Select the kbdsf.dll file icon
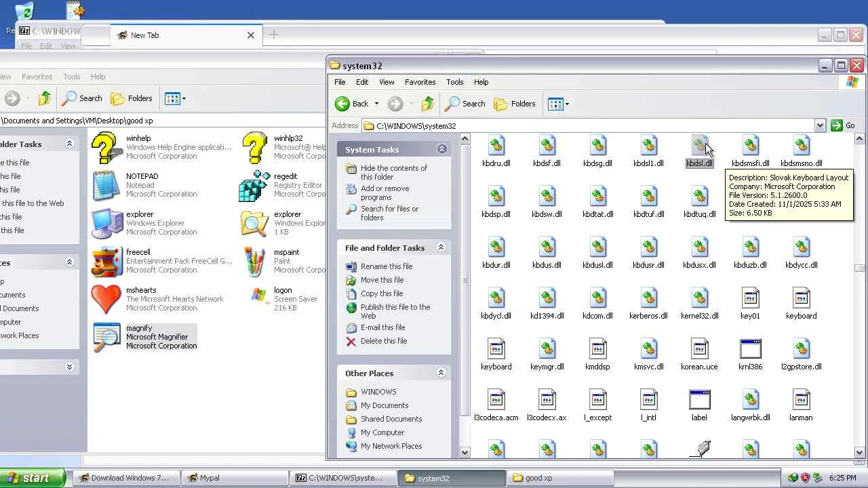Image resolution: width=868 pixels, height=488 pixels. [x=547, y=145]
